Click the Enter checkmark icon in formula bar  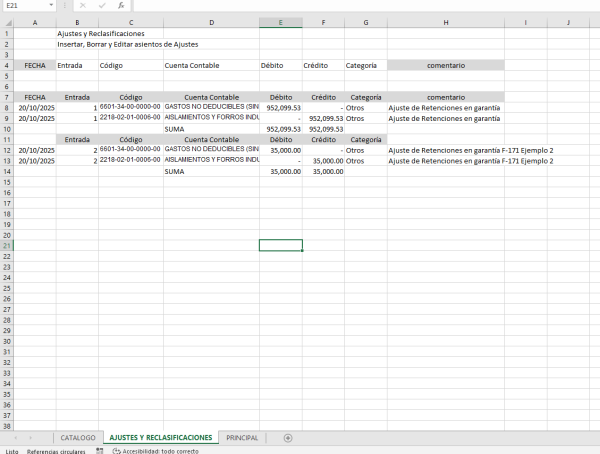(x=101, y=5)
